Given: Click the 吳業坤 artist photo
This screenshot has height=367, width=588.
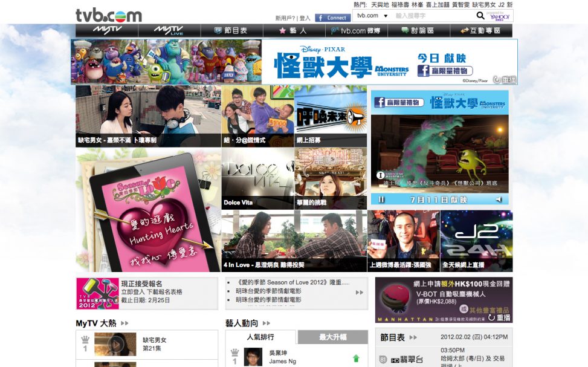Looking at the screenshot, I should pos(253,357).
